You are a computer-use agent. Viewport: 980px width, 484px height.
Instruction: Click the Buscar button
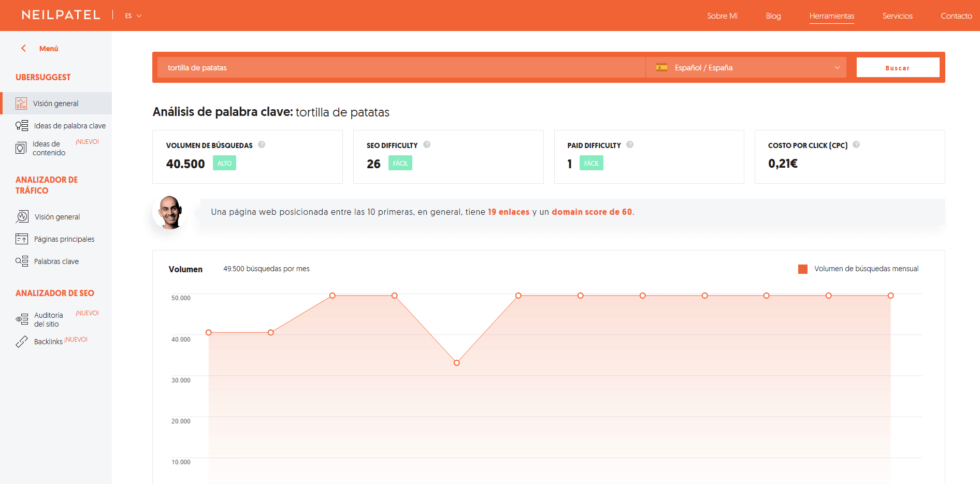(898, 67)
